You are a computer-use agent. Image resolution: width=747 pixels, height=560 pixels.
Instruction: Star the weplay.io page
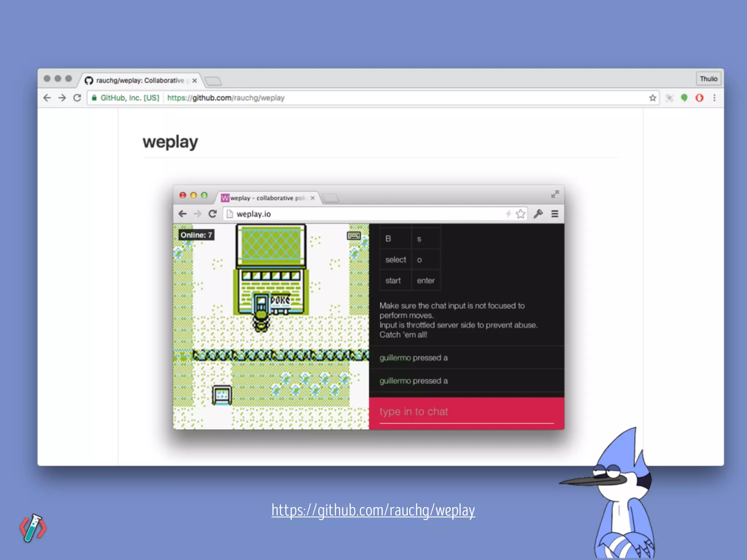point(520,214)
